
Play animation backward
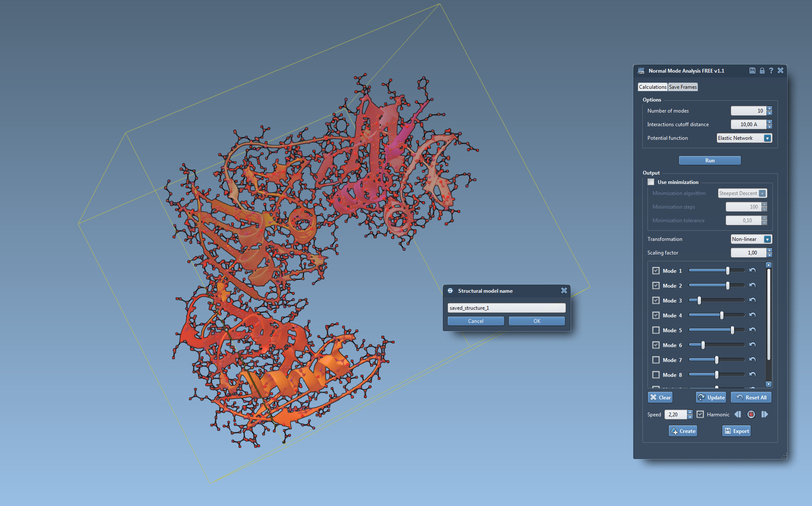(738, 414)
